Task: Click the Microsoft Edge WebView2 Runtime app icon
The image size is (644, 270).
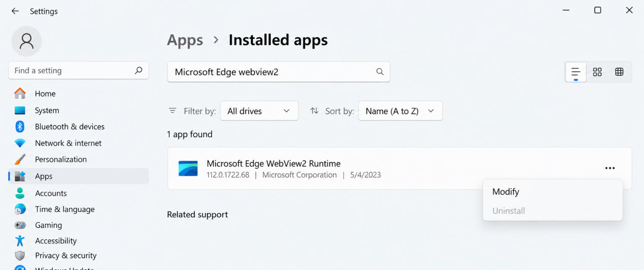Action: tap(188, 168)
